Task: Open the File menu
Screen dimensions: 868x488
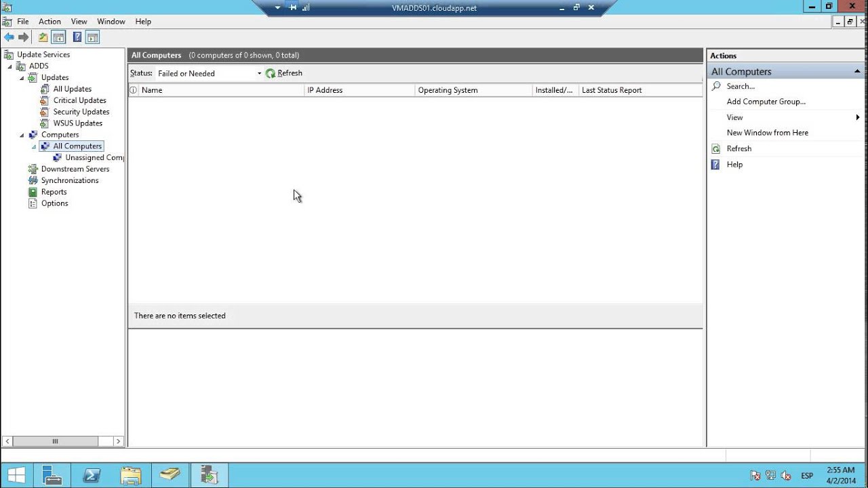Action: 23,22
